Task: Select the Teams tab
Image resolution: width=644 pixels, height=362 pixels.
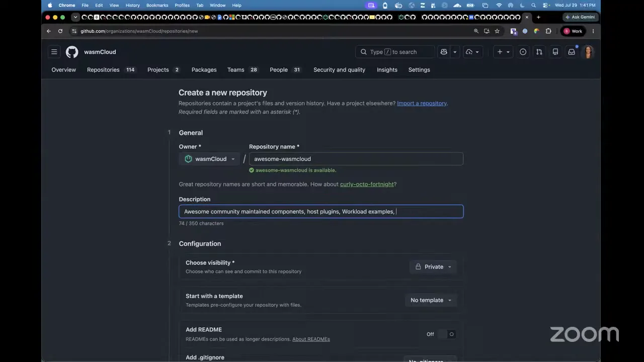Action: pos(243,70)
